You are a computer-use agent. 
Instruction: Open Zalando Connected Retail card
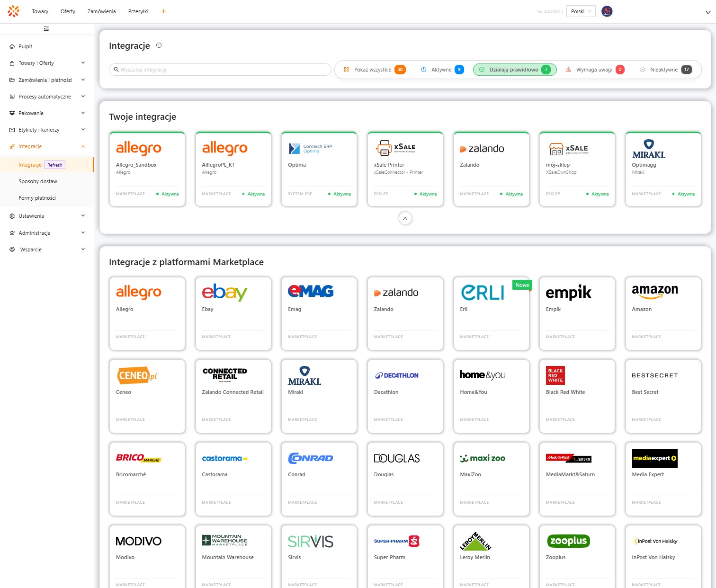coord(233,396)
